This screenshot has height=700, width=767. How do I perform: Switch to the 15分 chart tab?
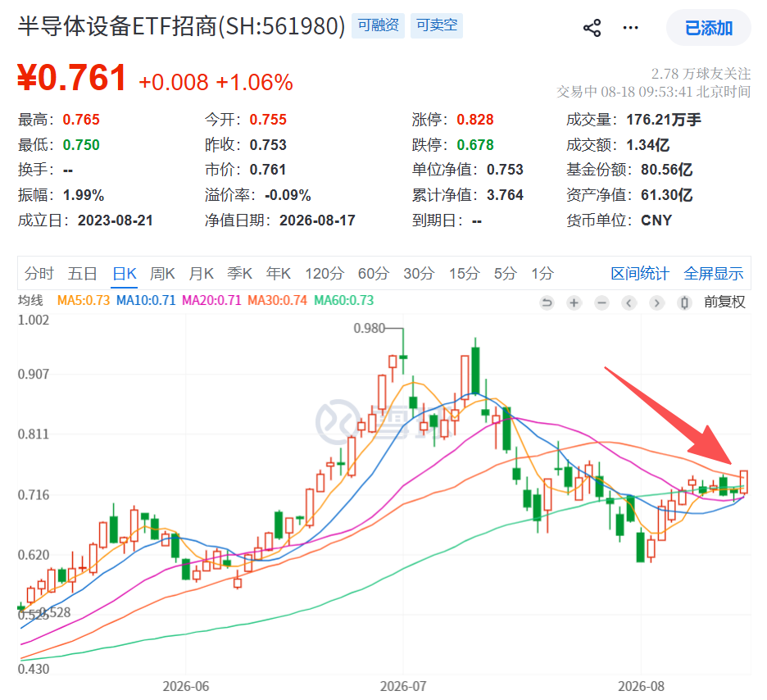tap(464, 274)
